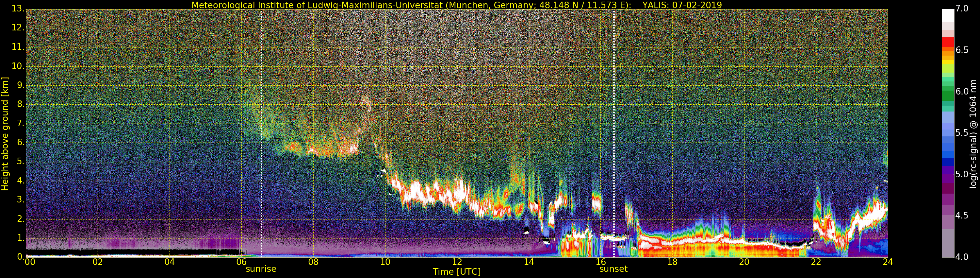Click the colorbar tick value 4.5
Screen dimensions: 980x278
tap(962, 216)
